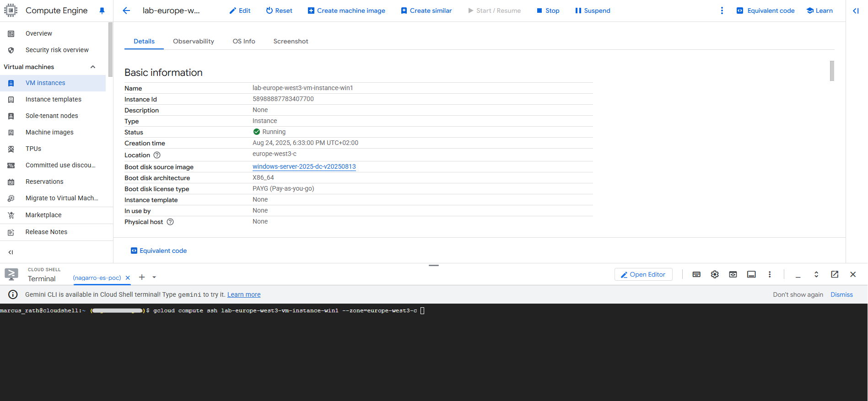Open Cloud Shell more options menu
This screenshot has width=868, height=401.
tap(770, 274)
